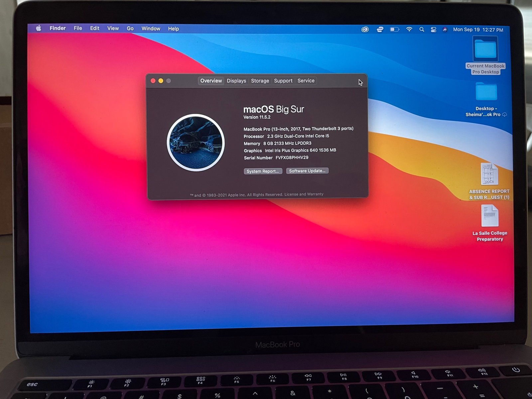Image resolution: width=532 pixels, height=399 pixels.
Task: Switch to the Service tab
Action: (x=306, y=80)
